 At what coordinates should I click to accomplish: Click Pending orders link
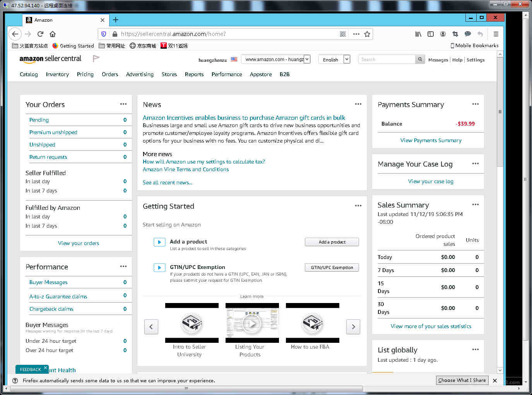point(39,120)
